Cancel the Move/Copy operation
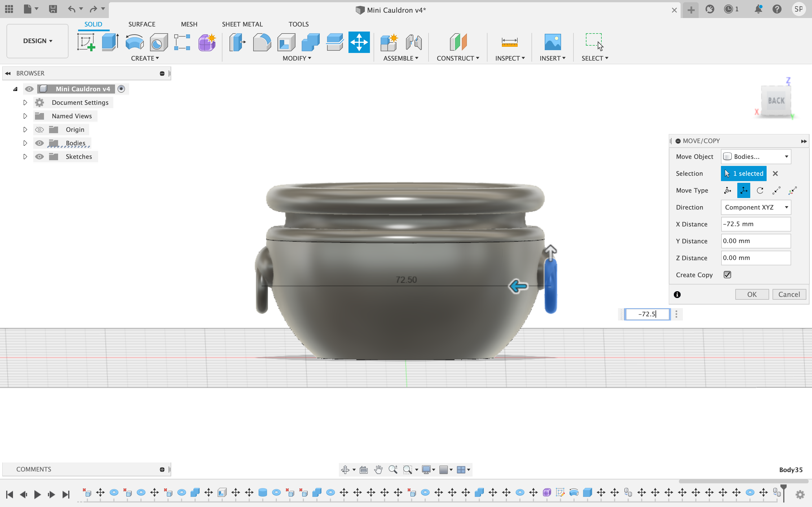This screenshot has width=812, height=507. 789,294
